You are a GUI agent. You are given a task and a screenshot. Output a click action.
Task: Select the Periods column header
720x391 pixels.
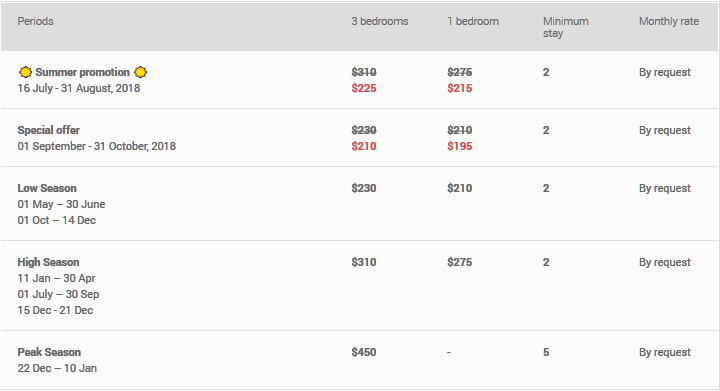[35, 21]
